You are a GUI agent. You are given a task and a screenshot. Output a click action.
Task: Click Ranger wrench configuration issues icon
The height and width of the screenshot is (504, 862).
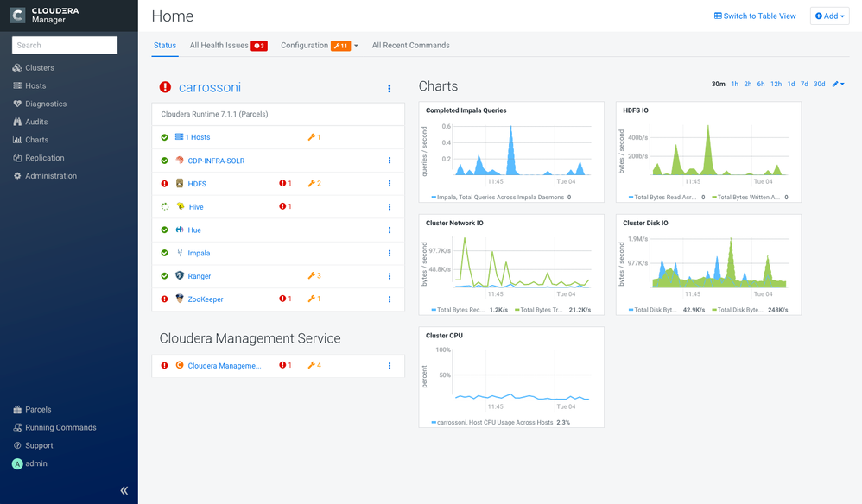[x=314, y=275]
